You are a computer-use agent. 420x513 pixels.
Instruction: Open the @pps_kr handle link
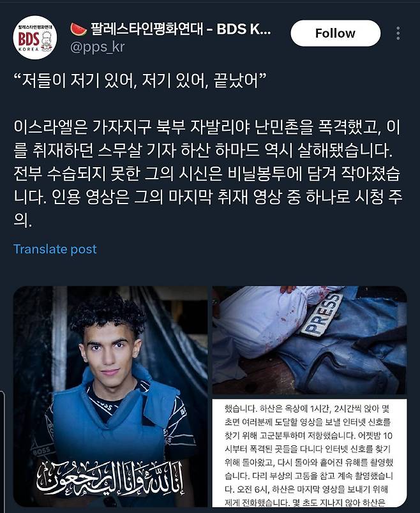coord(97,47)
